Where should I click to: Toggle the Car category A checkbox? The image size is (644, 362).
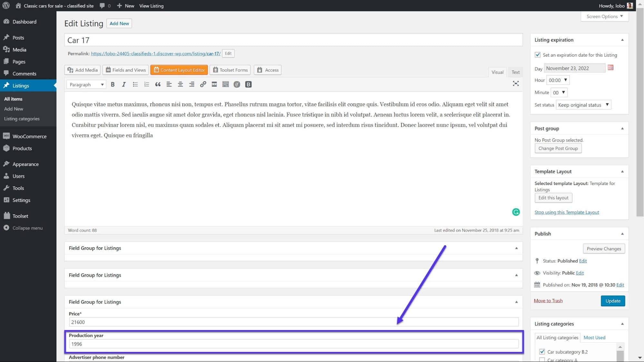(x=541, y=360)
